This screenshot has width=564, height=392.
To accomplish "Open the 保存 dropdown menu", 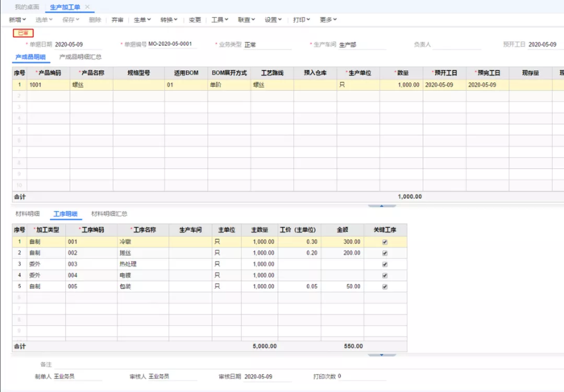I will (x=71, y=20).
